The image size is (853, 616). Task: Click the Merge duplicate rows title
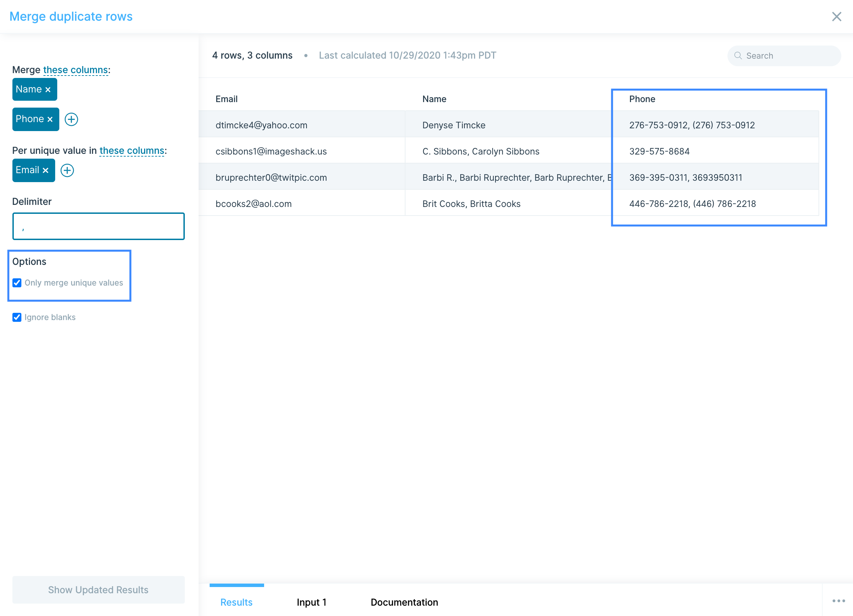point(71,17)
